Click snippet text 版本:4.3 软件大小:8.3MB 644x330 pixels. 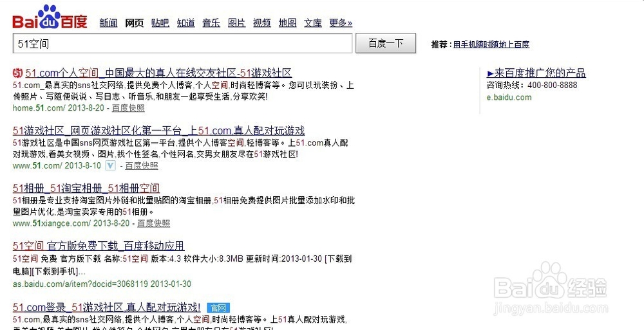(x=197, y=259)
